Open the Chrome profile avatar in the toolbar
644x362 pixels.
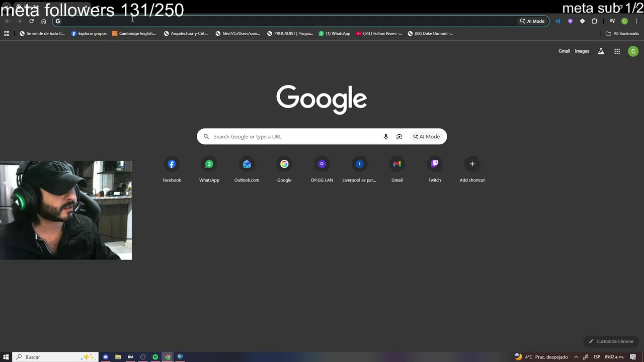point(624,21)
